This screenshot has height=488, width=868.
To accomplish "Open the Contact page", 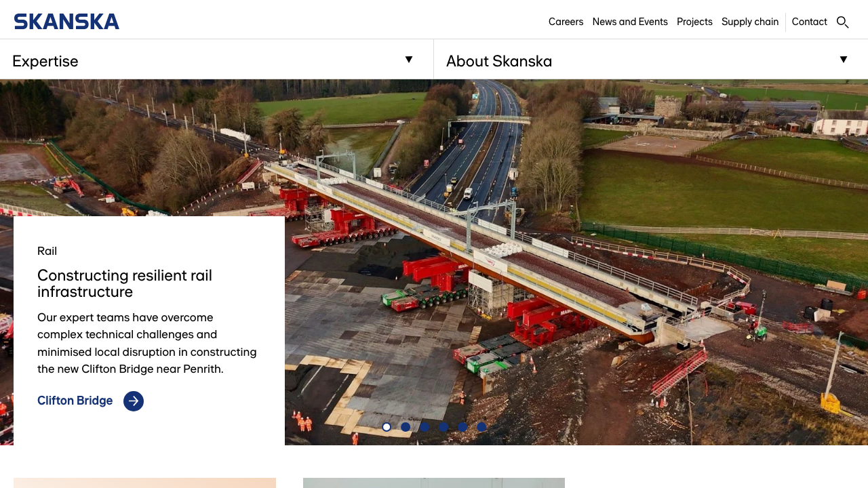I will coord(809,22).
